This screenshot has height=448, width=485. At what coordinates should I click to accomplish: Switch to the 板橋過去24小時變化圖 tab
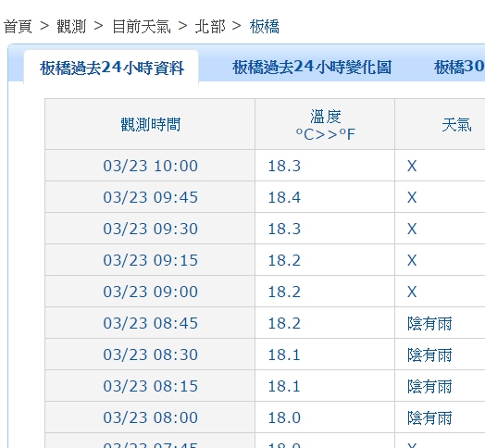312,68
